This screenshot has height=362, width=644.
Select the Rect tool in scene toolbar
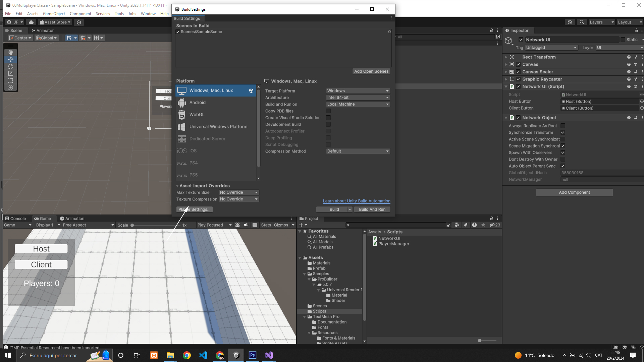11,80
